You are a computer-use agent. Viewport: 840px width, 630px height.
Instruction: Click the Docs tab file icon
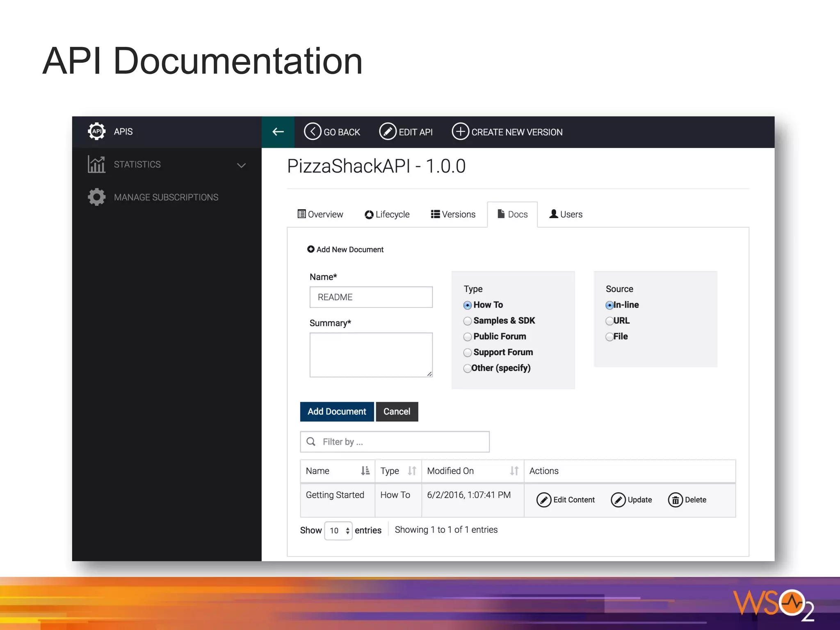[501, 214]
